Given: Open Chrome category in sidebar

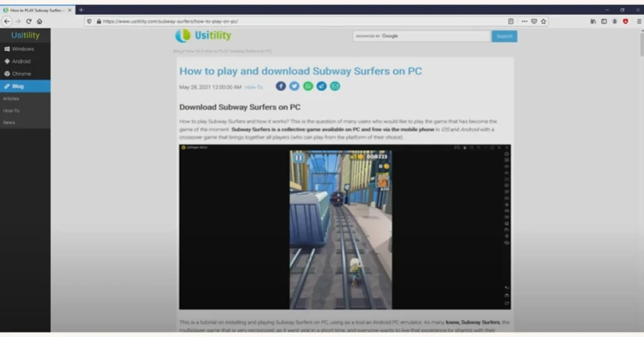Looking at the screenshot, I should click(25, 74).
